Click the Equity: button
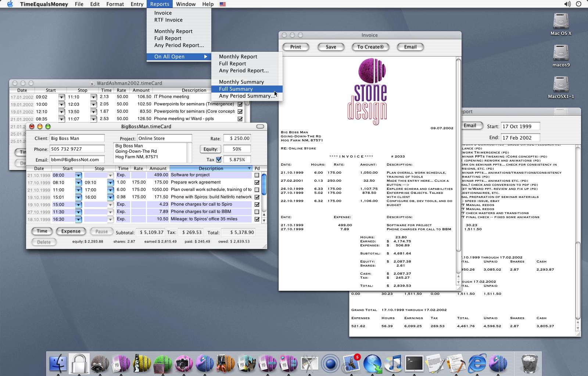This screenshot has height=376, width=588. 210,149
